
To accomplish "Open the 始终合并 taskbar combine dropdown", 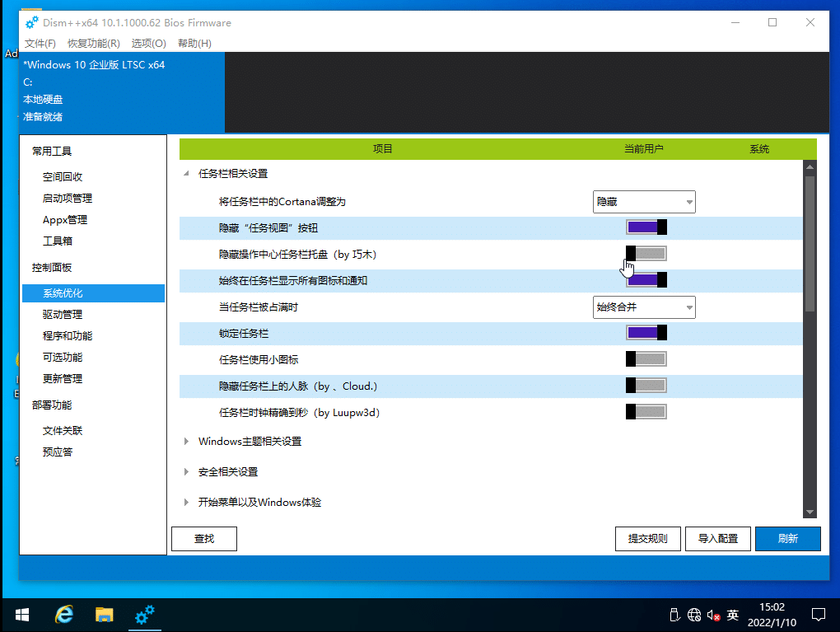I will click(x=644, y=307).
